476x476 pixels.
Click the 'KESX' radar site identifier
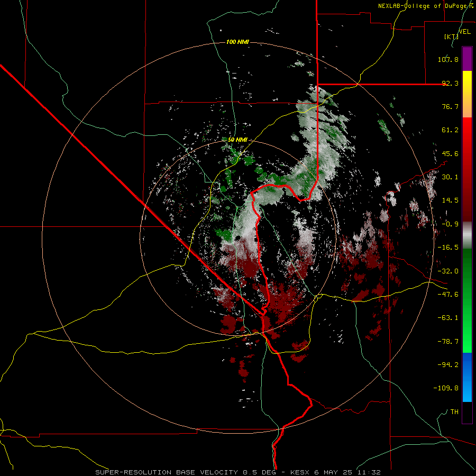pos(300,472)
